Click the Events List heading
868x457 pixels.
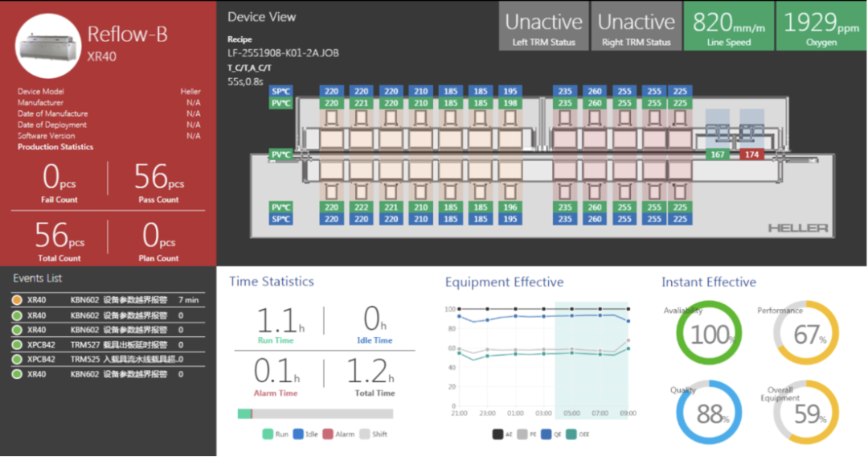pyautogui.click(x=37, y=278)
